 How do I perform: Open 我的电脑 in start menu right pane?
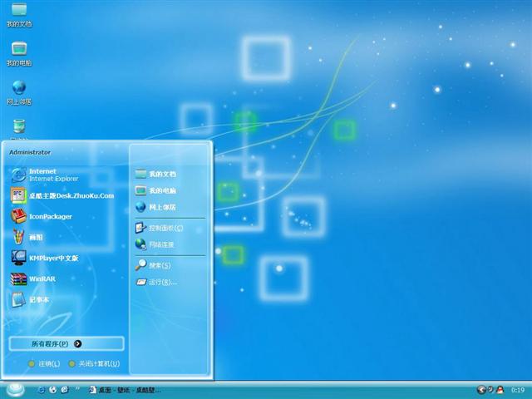(x=155, y=190)
